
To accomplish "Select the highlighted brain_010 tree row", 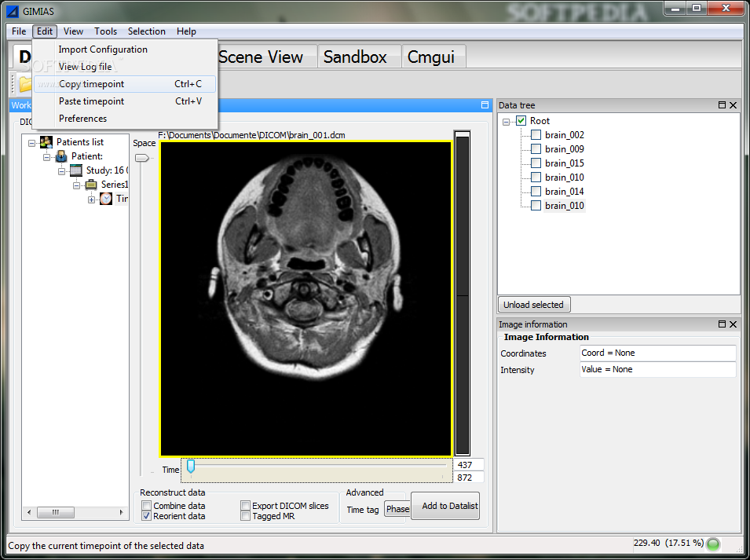I will click(x=565, y=206).
